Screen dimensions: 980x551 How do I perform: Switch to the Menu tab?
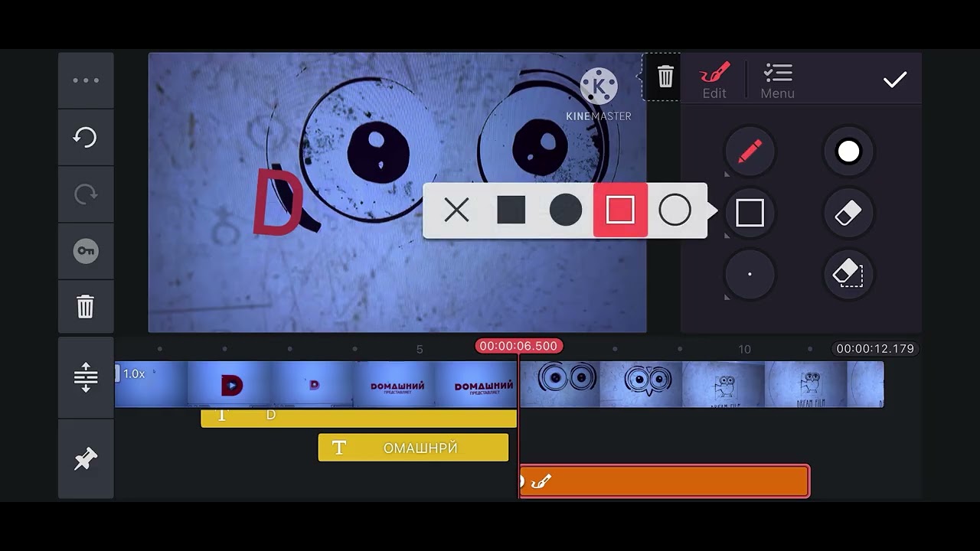[777, 80]
